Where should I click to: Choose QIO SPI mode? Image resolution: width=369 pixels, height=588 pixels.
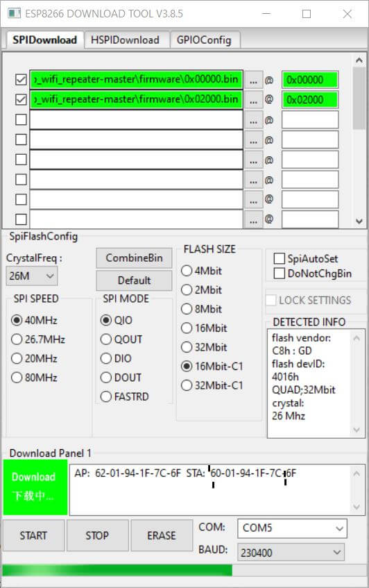tap(117, 320)
